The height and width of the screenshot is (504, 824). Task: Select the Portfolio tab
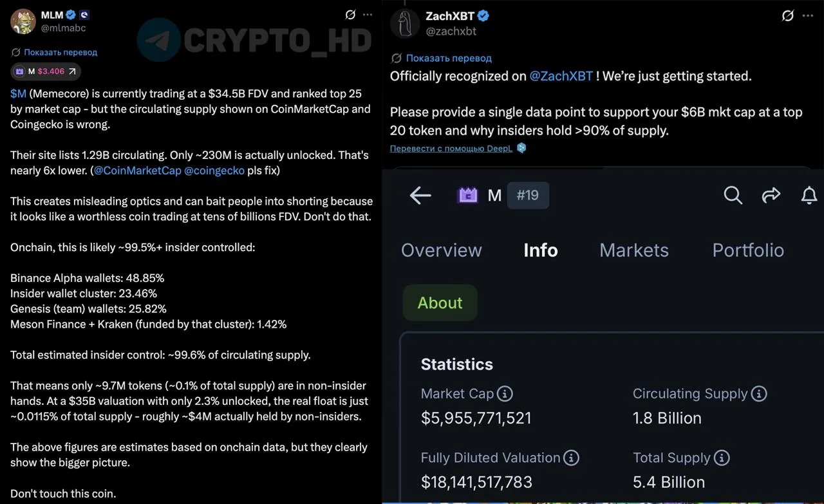747,250
